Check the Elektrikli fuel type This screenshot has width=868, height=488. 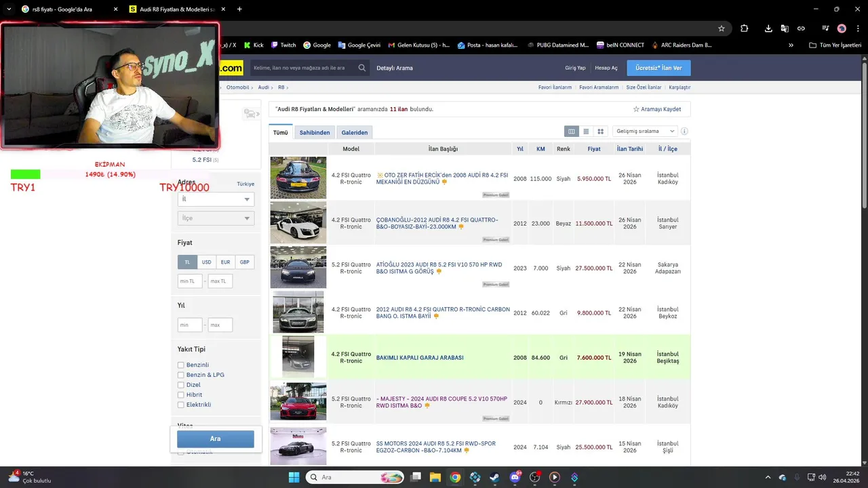[181, 405]
